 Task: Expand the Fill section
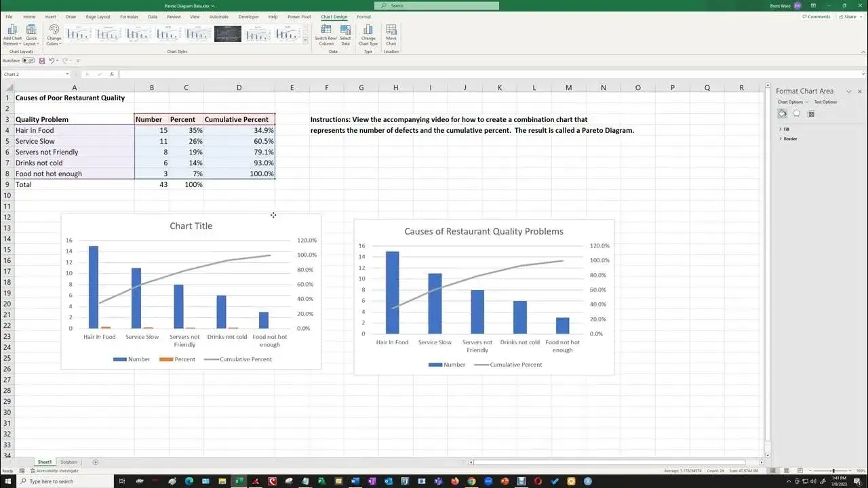[x=785, y=129]
